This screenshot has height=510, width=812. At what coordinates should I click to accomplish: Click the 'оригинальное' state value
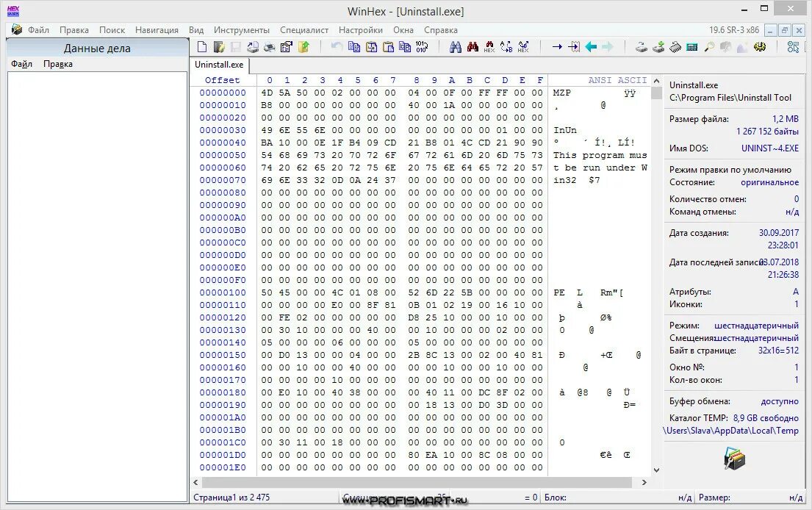coord(769,182)
